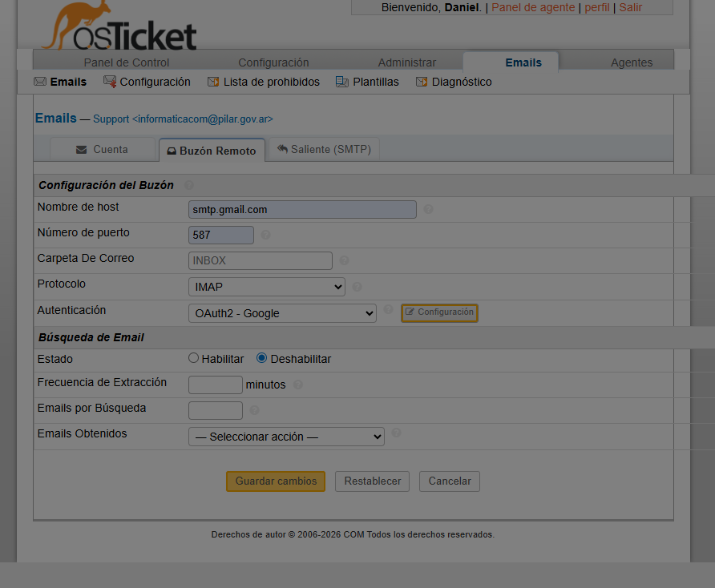
Task: Click help icon beside Frecuencia de Extracción
Action: coord(297,385)
